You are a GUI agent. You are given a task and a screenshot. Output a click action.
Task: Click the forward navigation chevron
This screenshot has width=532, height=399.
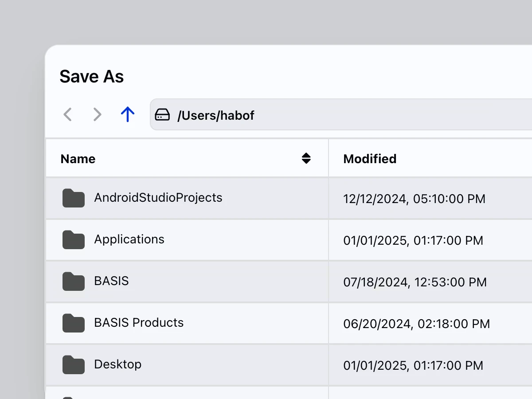(x=97, y=114)
